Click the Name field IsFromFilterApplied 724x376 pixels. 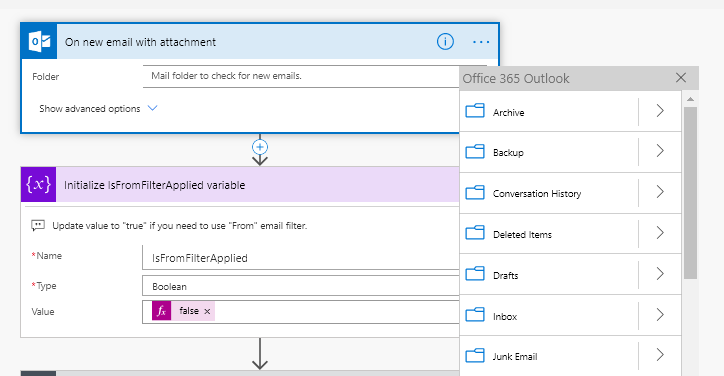pos(301,258)
